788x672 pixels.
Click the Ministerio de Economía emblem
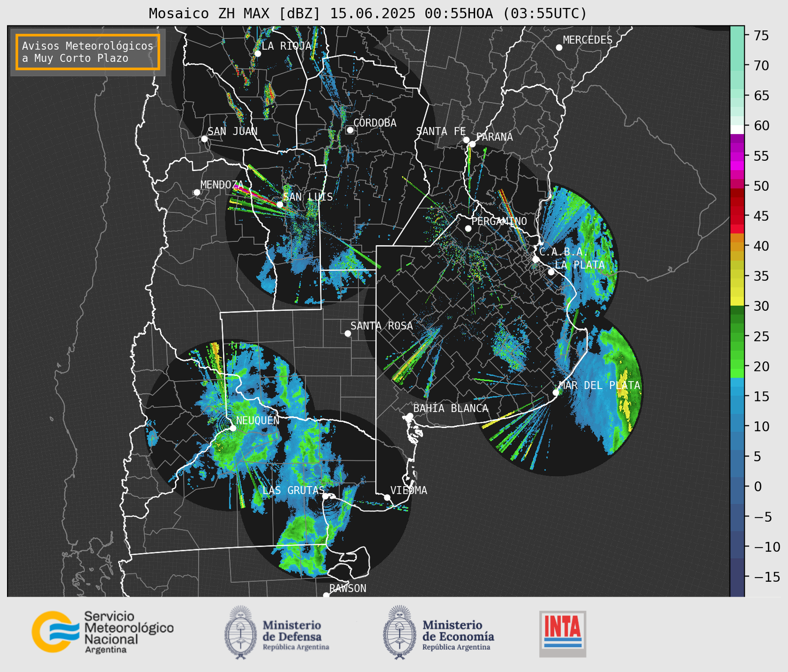coord(399,632)
